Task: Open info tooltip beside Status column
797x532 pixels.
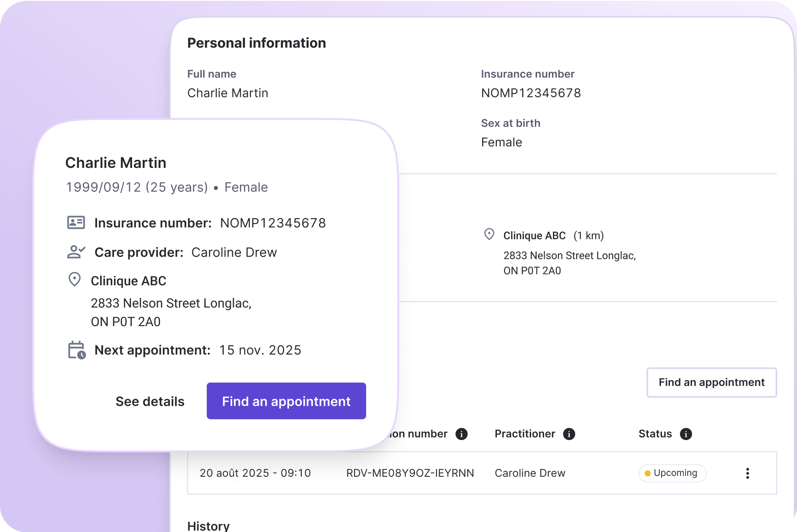Action: [686, 434]
